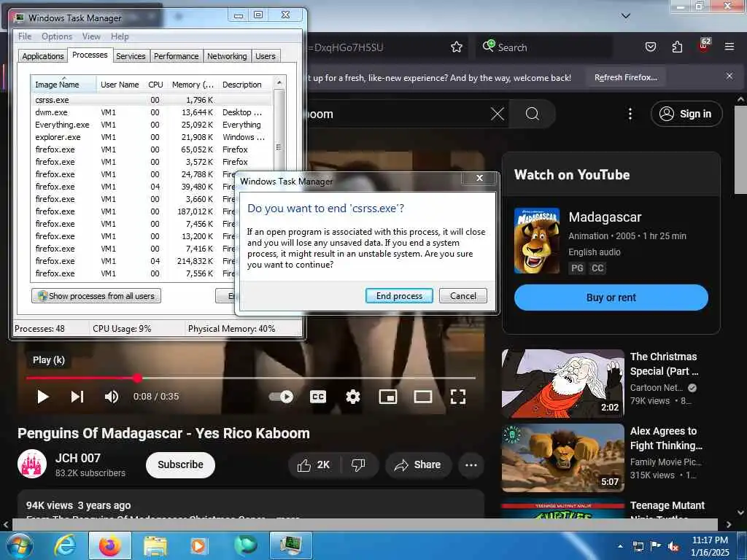Click the YouTube search magnifier button
The image size is (747, 560).
coord(532,114)
